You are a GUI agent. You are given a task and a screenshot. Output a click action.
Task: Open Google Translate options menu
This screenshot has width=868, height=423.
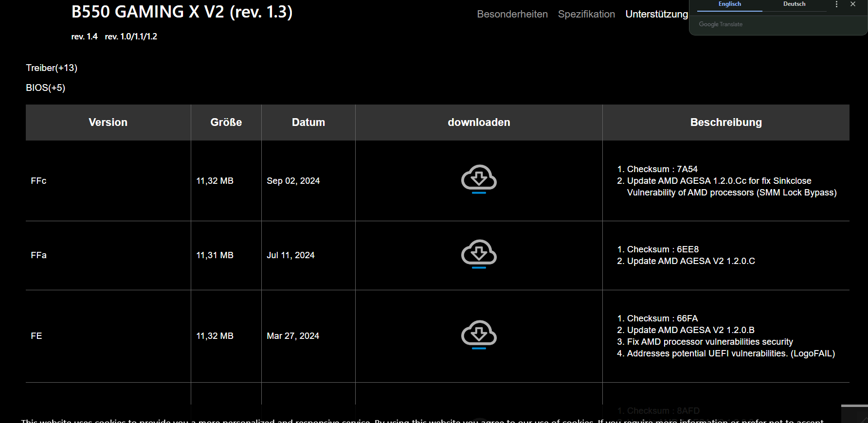click(x=836, y=4)
